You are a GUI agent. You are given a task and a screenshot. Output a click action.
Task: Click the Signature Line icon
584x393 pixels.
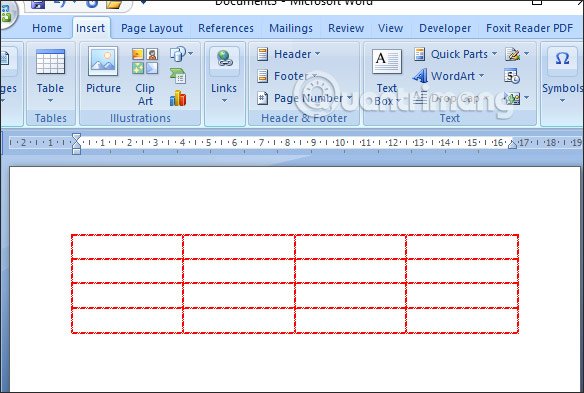(x=512, y=54)
